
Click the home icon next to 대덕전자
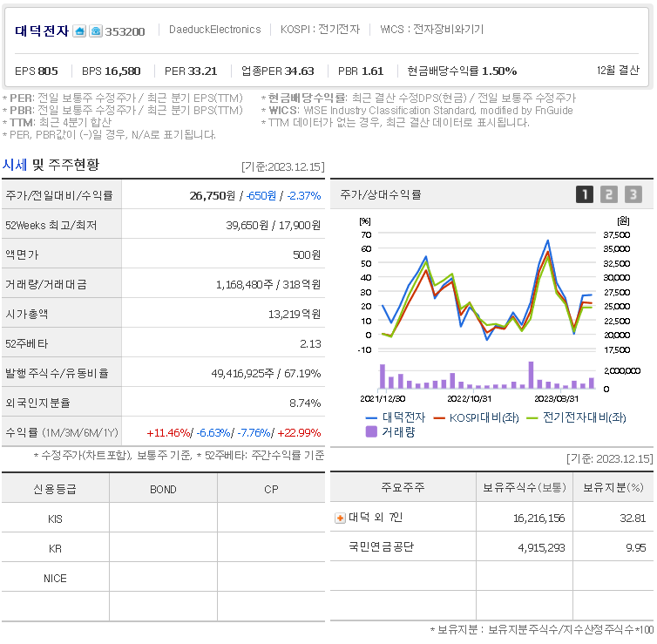point(79,31)
